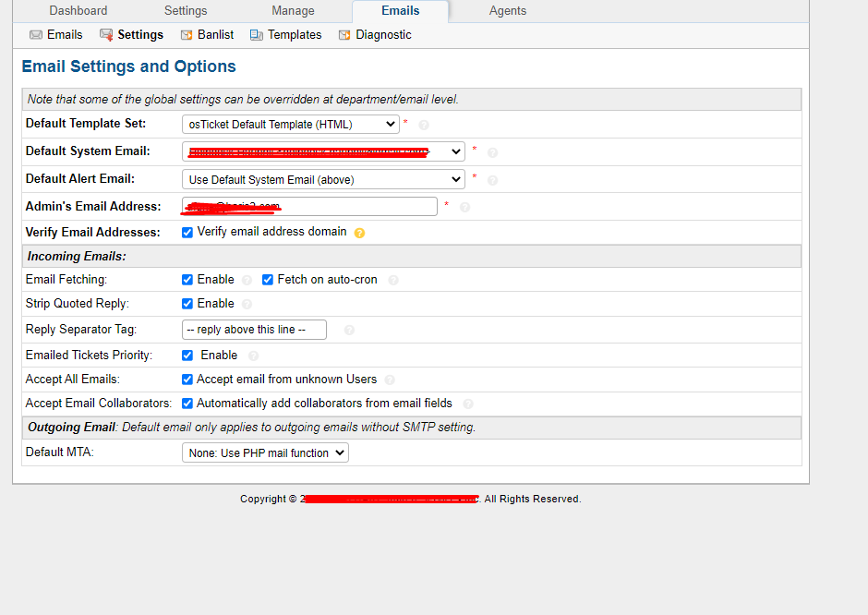Open the Default MTA dropdown
This screenshot has height=615, width=868.
pos(265,452)
